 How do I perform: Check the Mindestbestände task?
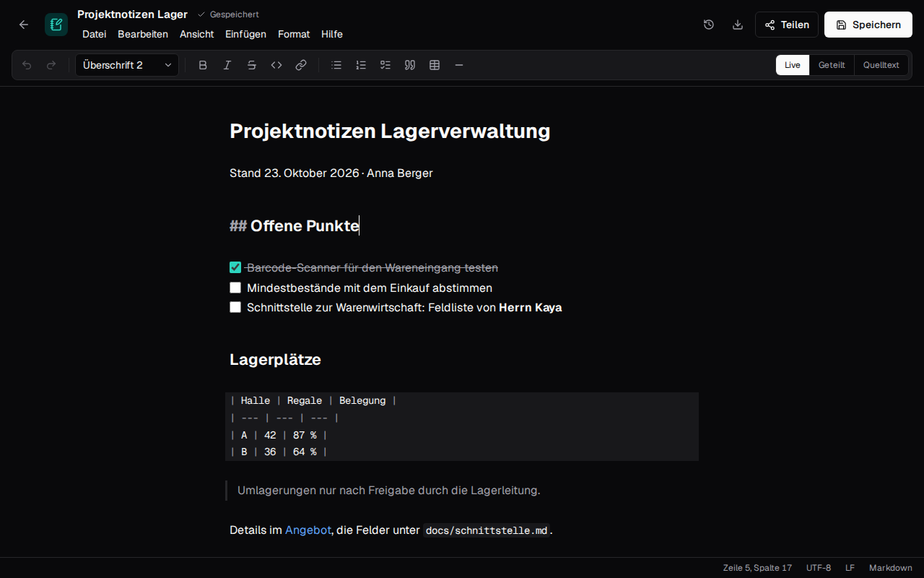click(x=235, y=288)
